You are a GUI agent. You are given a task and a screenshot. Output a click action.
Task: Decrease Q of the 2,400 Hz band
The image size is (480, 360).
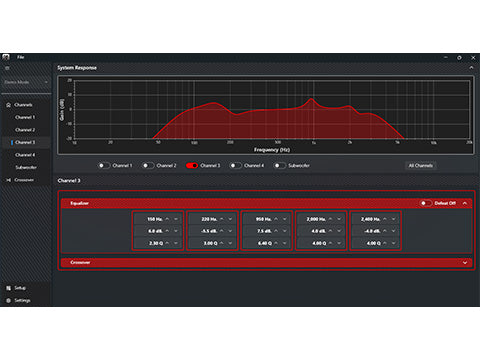pos(394,243)
